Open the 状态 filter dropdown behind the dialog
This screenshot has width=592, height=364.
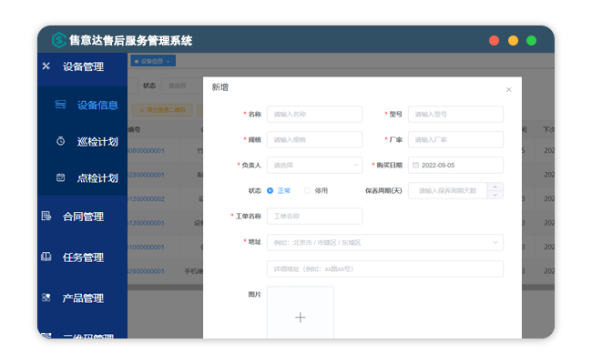(182, 86)
